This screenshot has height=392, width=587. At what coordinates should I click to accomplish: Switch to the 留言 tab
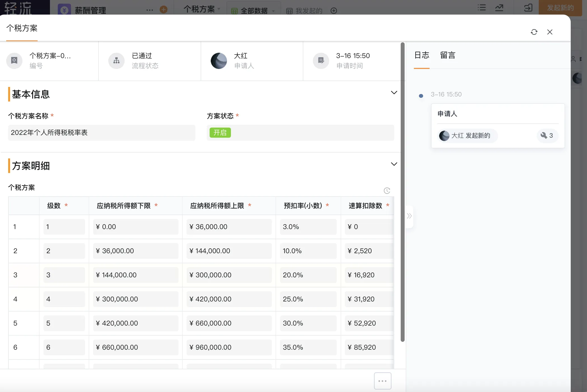tap(448, 55)
